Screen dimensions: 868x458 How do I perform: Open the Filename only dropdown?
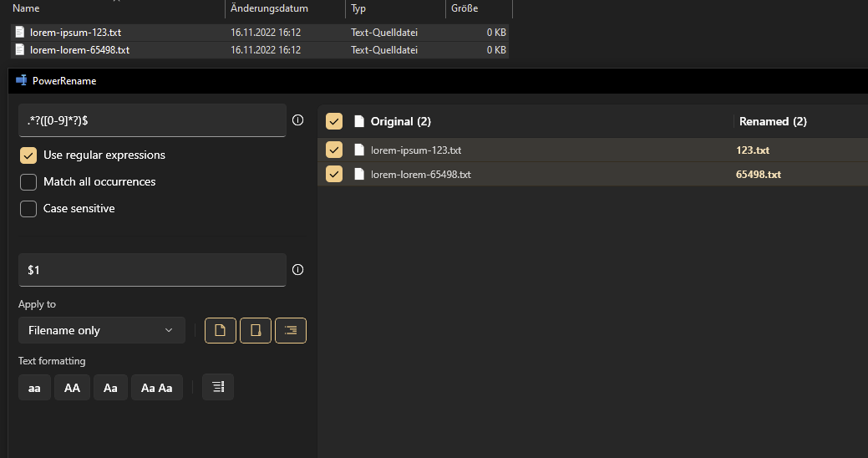coord(102,330)
